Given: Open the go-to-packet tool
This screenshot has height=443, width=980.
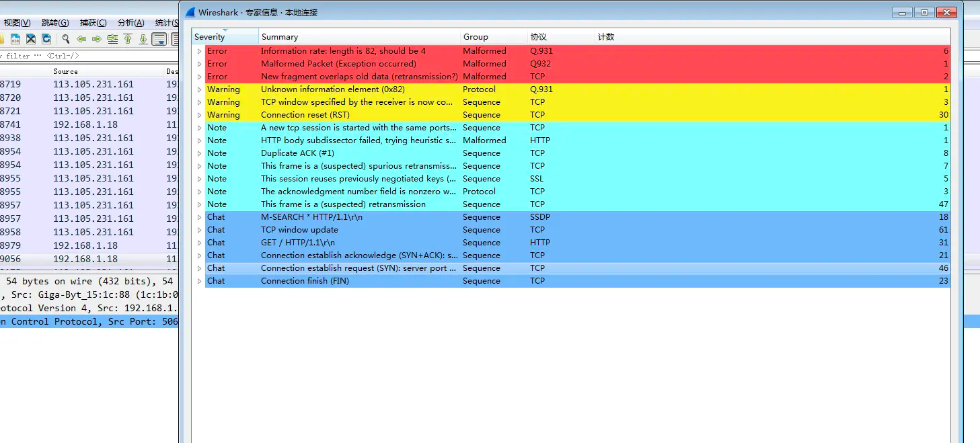Looking at the screenshot, I should coord(113,38).
